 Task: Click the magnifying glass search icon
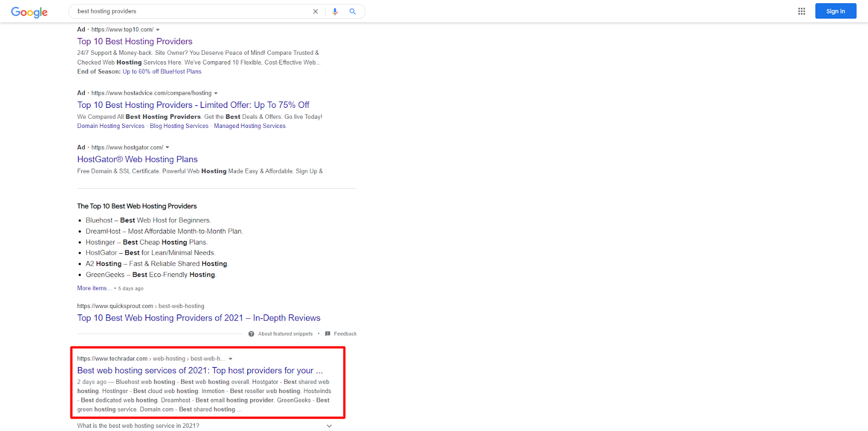coord(353,11)
